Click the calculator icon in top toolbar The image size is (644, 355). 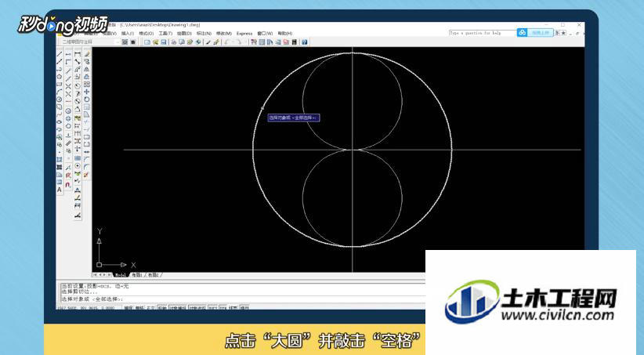pyautogui.click(x=295, y=42)
